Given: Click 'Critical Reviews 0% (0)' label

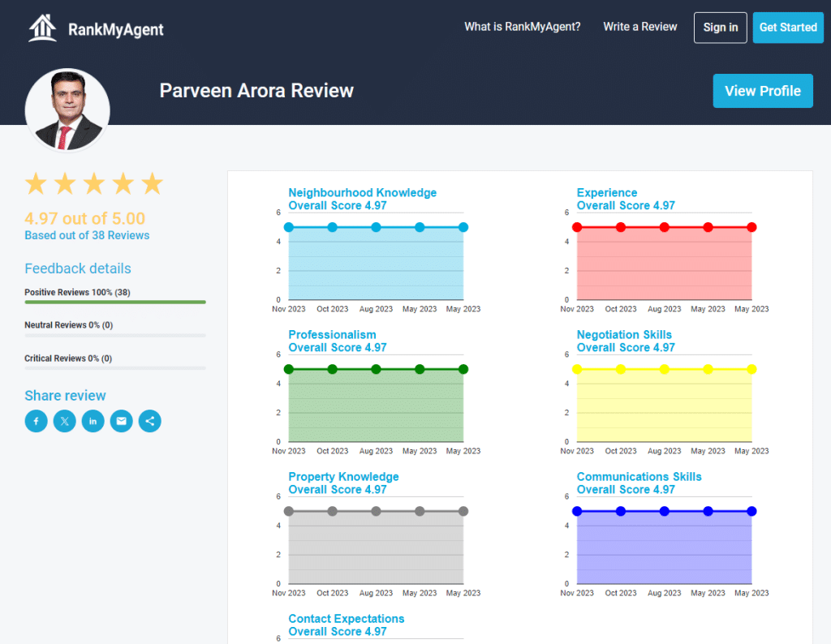Looking at the screenshot, I should [68, 358].
